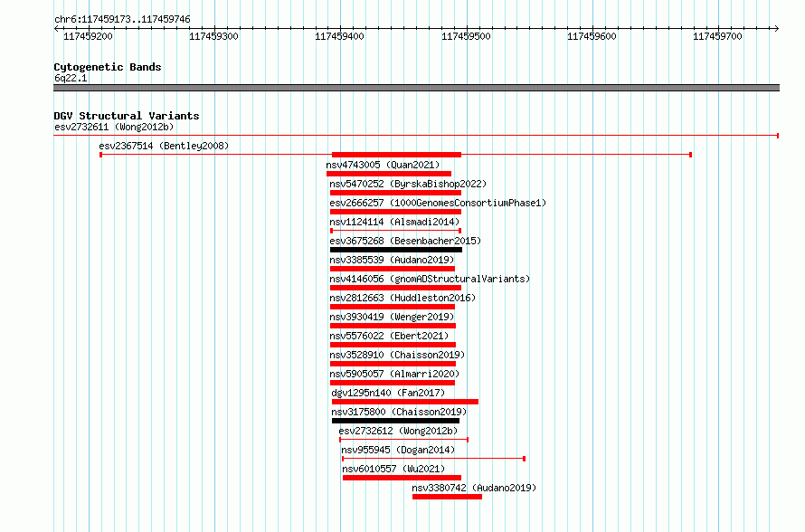Select the red bar under nsv4146056
Image resolution: width=805 pixels, height=532 pixels.
395,288
